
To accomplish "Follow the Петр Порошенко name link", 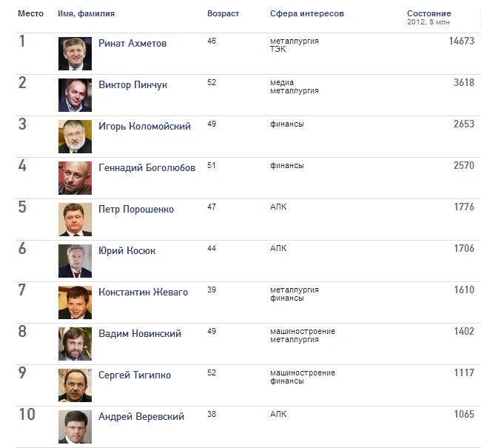I will 136,210.
